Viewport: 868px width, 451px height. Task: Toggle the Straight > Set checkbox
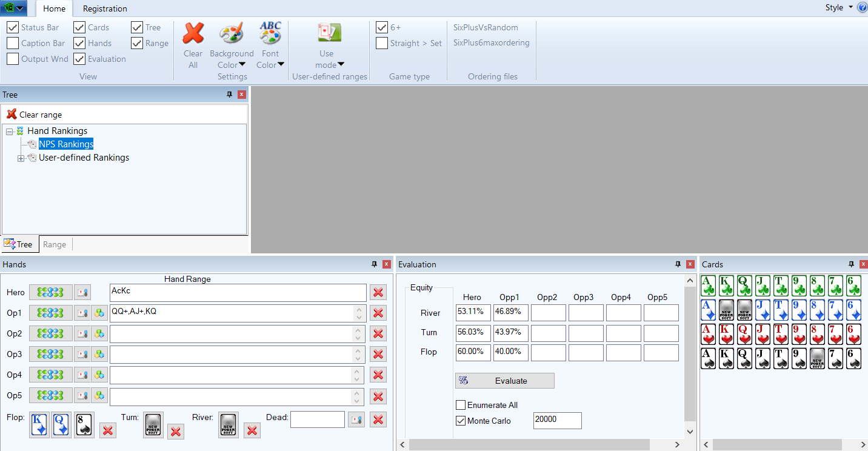coord(382,43)
